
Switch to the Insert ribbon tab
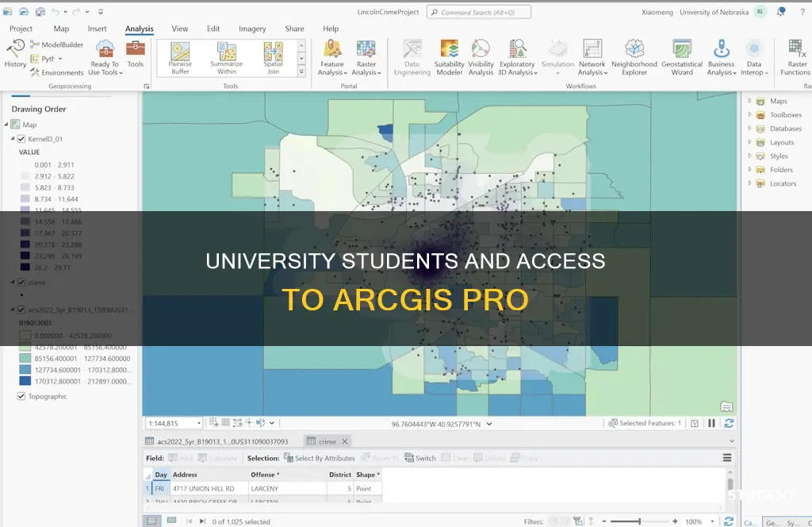click(97, 29)
